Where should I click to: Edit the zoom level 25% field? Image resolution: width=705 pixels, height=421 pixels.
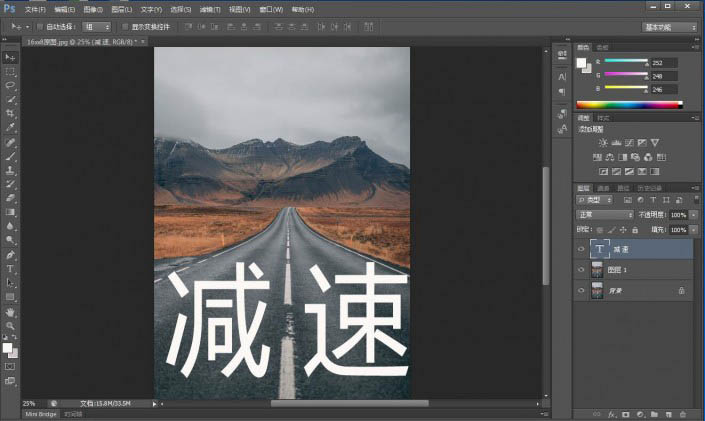tap(30, 404)
